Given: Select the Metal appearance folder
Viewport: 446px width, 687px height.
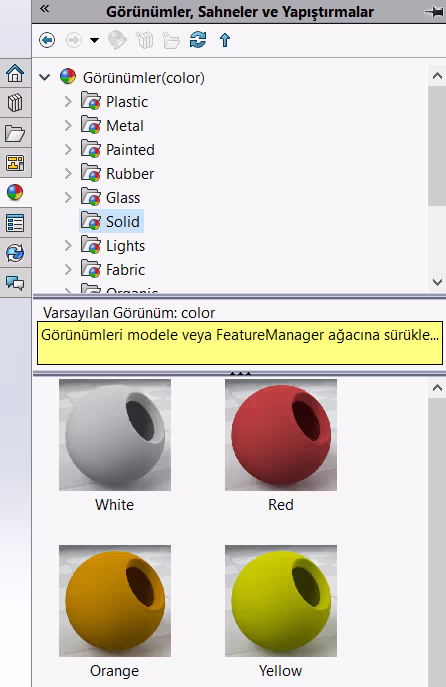Looking at the screenshot, I should tap(125, 126).
